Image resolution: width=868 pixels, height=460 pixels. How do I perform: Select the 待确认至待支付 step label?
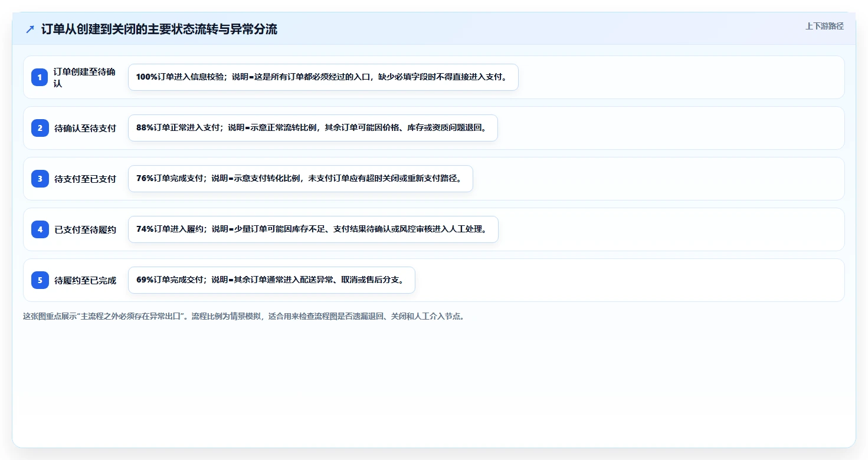pyautogui.click(x=86, y=128)
